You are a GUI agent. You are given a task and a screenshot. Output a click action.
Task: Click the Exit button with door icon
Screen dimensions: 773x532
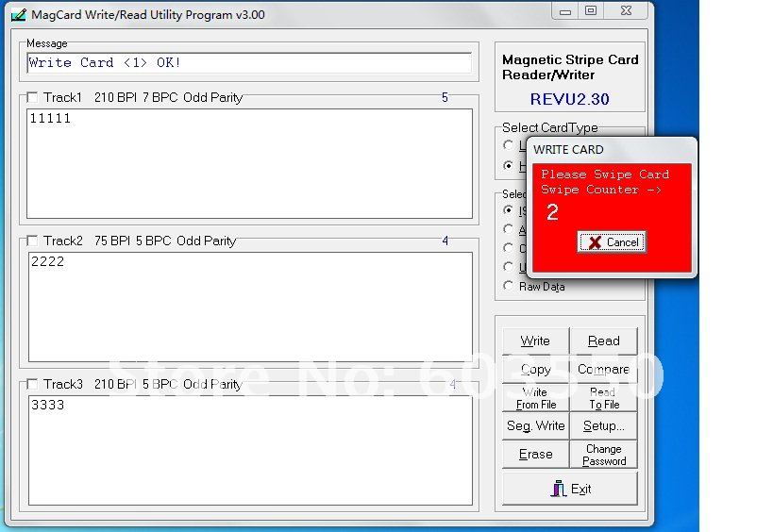[570, 489]
